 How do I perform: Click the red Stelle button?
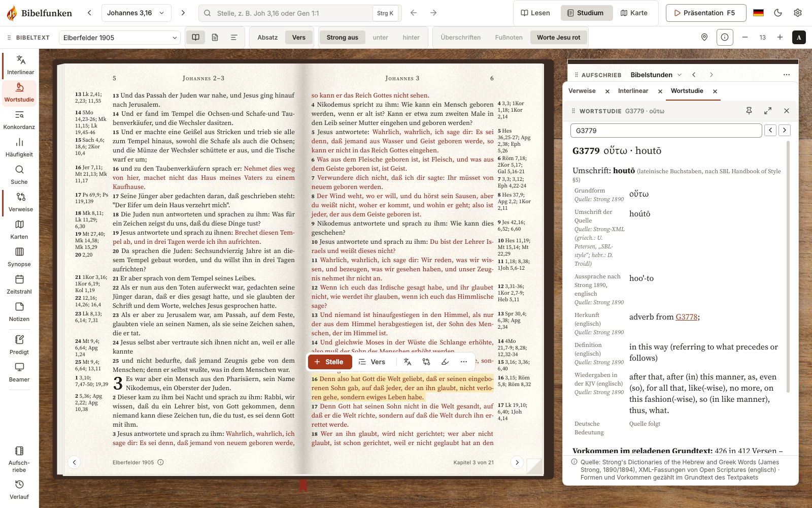[330, 362]
